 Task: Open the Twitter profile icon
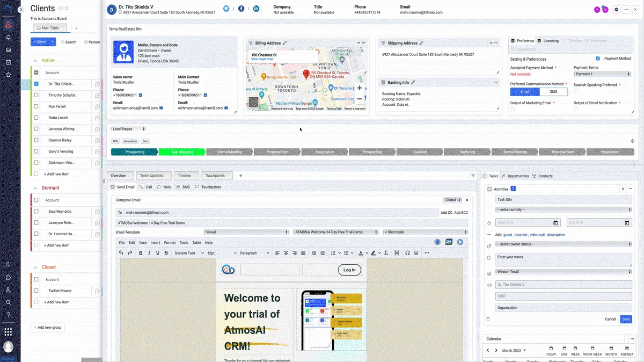(226, 9)
